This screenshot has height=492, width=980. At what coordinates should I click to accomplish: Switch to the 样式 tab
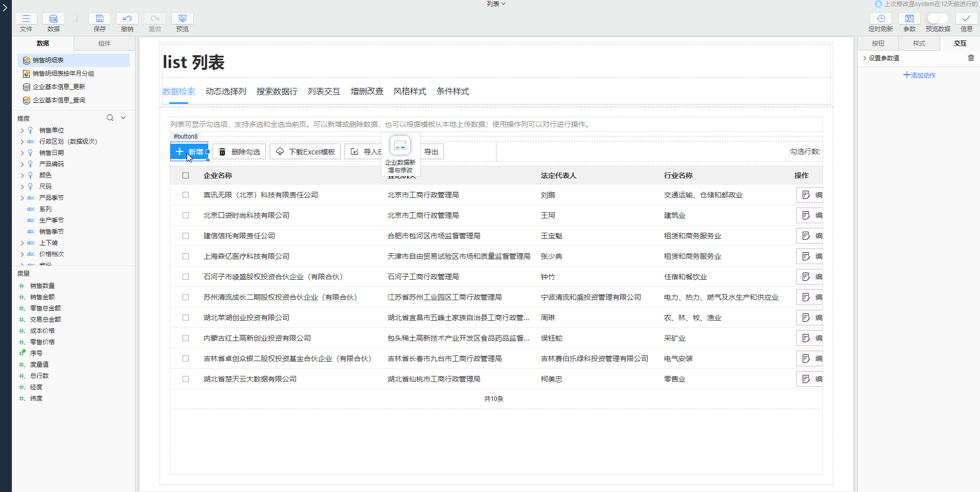point(919,43)
